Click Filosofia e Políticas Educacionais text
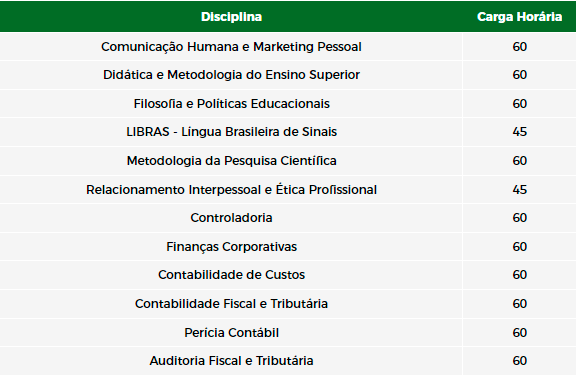Viewport: 577px width, 375px height. [x=231, y=104]
